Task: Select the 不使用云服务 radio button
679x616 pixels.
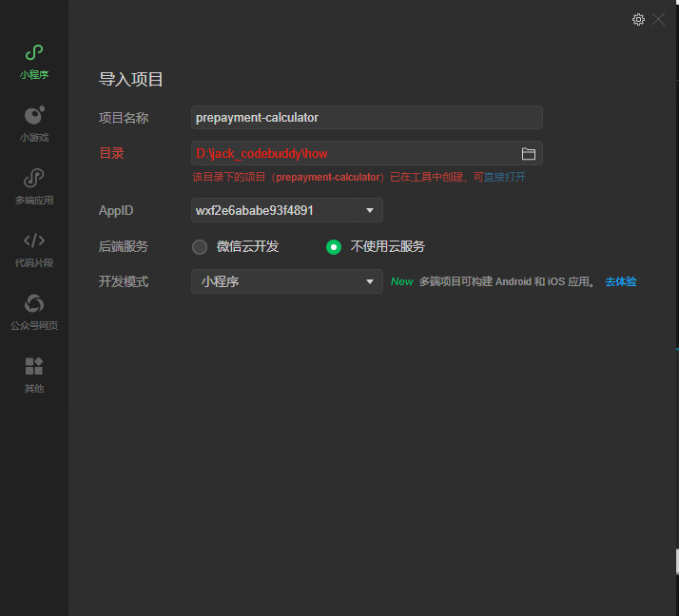Action: 334,247
